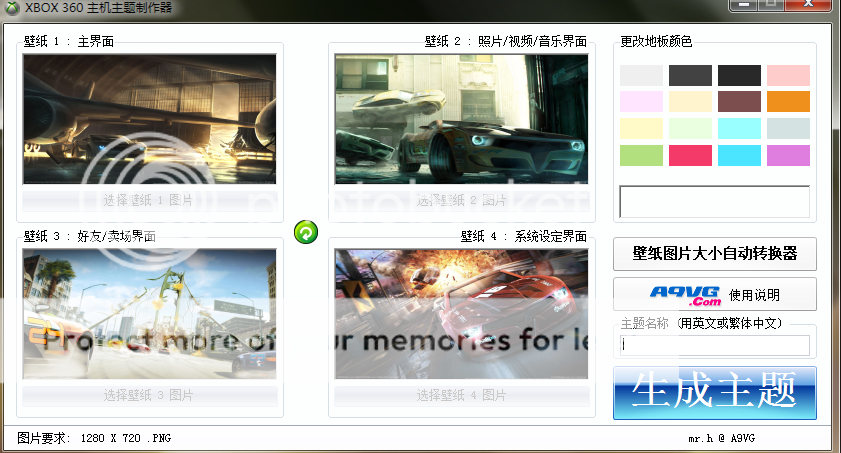
Task: Pick the dark gray floor color swatch
Action: pyautogui.click(x=690, y=75)
